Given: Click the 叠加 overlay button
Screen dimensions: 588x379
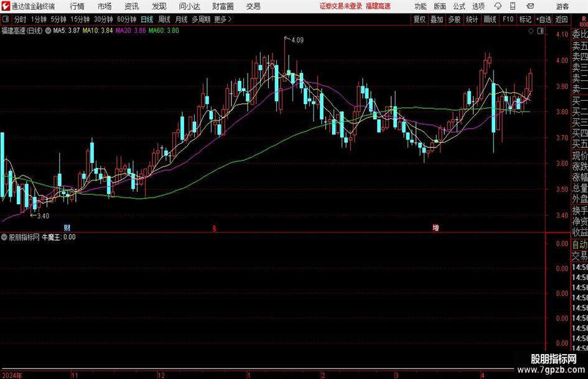Looking at the screenshot, I should [437, 19].
